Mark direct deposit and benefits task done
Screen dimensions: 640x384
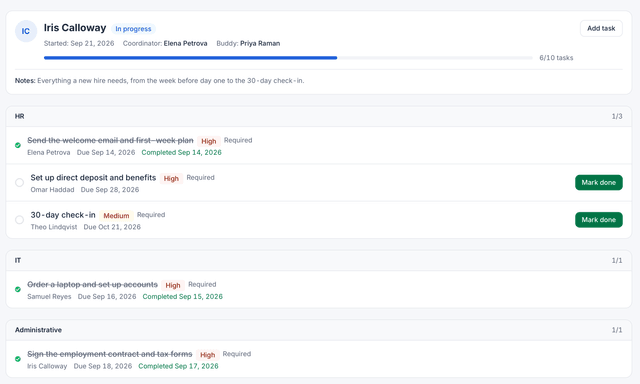598,182
